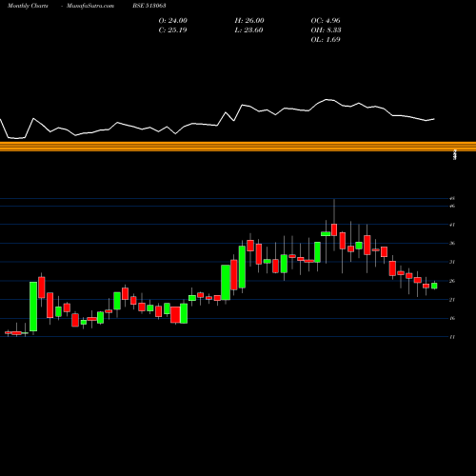
Task: Click the 'Monthly Charts' title text
Action: point(28,6)
